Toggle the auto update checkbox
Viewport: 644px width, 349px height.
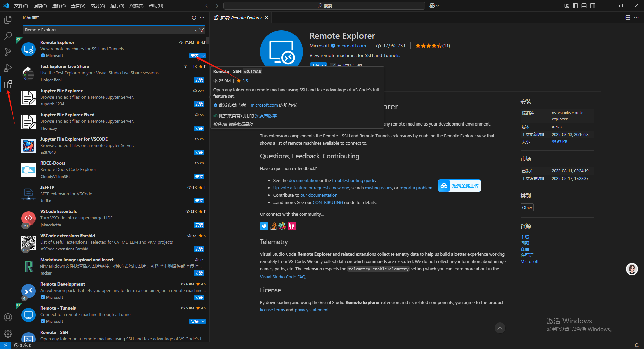coord(333,65)
